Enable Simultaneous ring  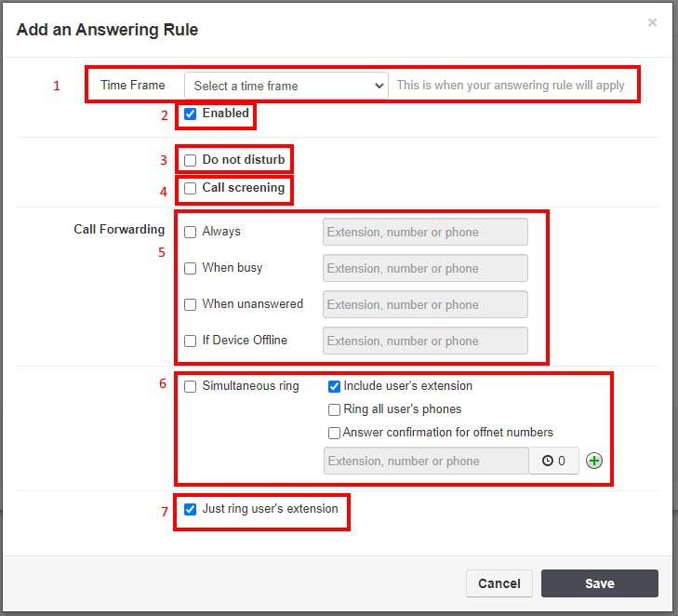click(191, 386)
